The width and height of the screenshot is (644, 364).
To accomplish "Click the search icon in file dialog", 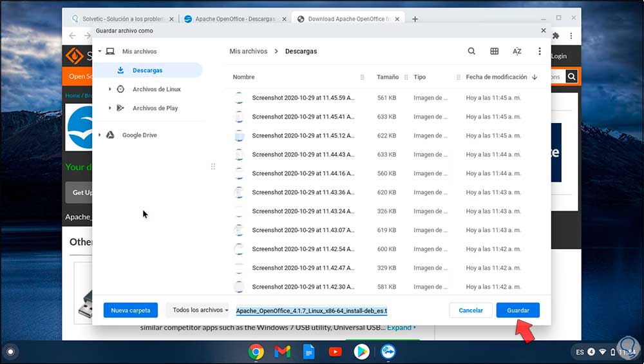I will 471,51.
